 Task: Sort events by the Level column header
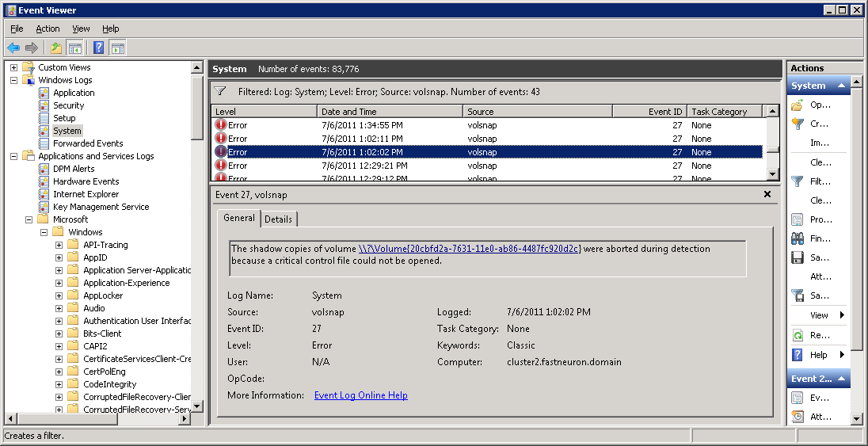(x=264, y=112)
